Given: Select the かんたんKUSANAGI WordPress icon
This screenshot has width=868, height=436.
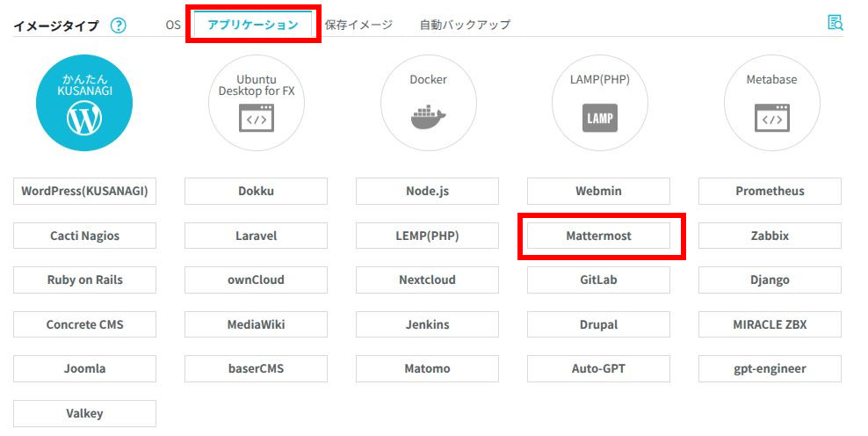Looking at the screenshot, I should coord(84,103).
